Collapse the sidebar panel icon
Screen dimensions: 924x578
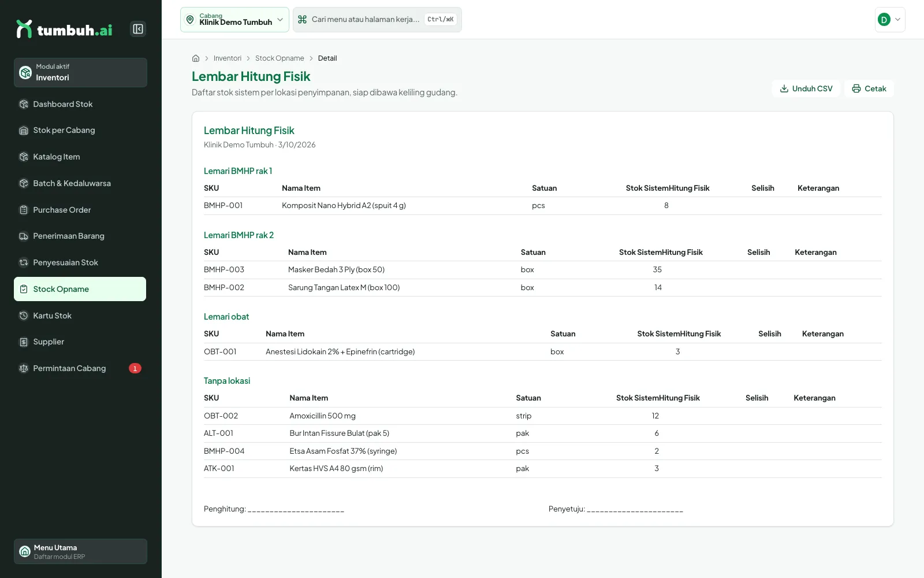click(138, 29)
